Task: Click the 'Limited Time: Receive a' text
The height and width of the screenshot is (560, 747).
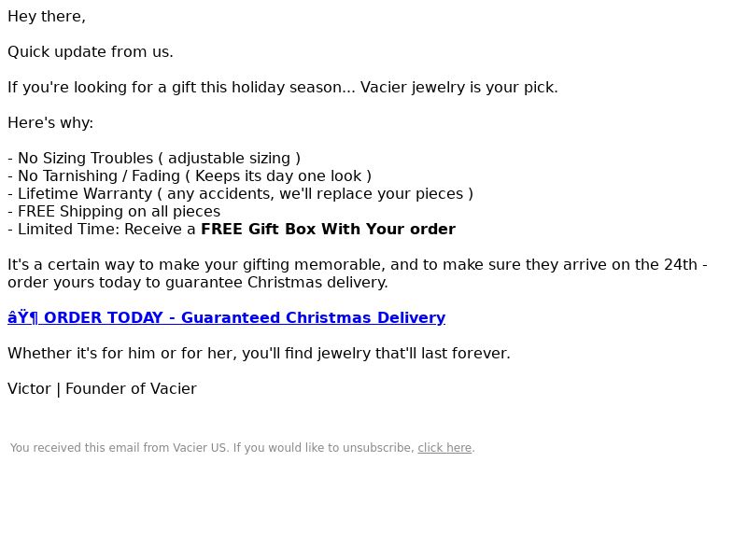Action: point(106,229)
